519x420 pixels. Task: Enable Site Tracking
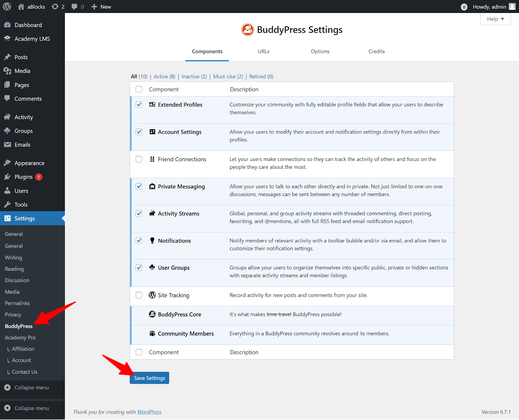[x=139, y=295]
